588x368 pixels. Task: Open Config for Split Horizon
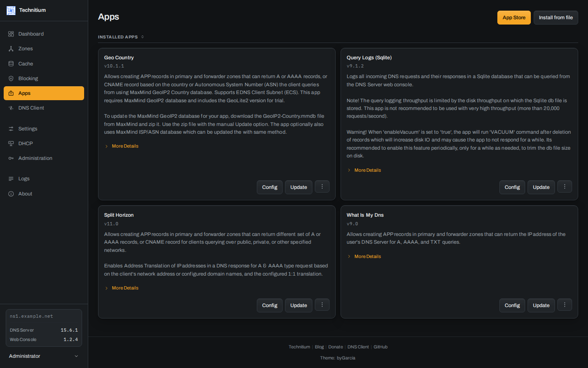(269, 305)
